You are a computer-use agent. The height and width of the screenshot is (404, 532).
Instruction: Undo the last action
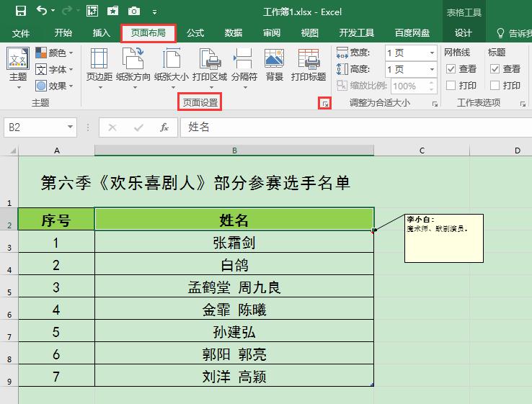pyautogui.click(x=41, y=11)
